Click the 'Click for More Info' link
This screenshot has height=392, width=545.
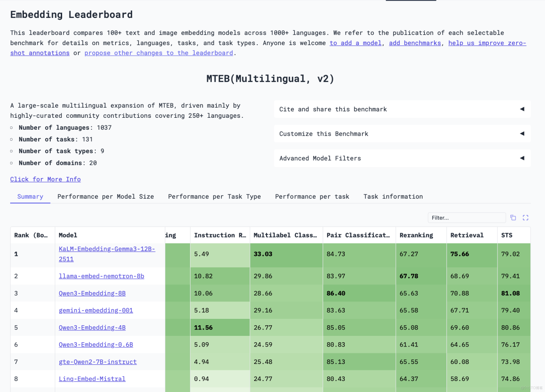(46, 179)
